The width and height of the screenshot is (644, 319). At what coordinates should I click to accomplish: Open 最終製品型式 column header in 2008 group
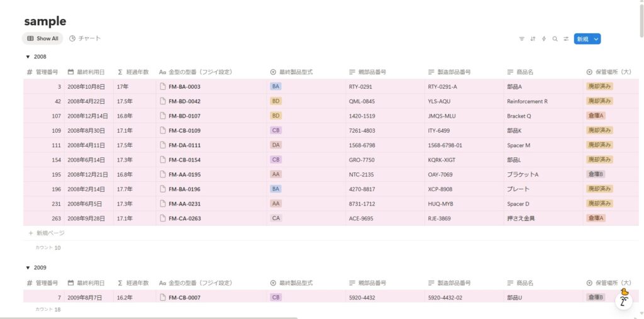coord(306,72)
